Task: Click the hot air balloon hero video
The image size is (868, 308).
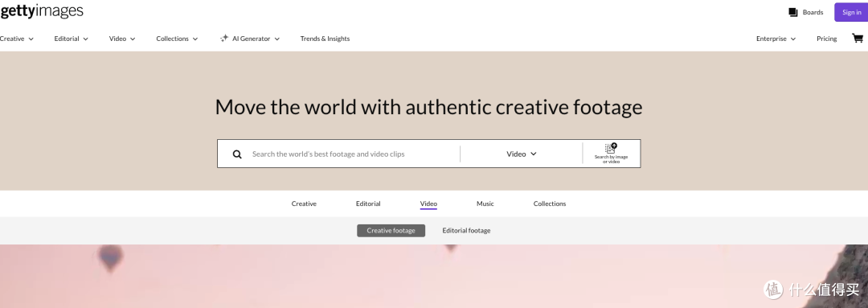Action: [434, 276]
